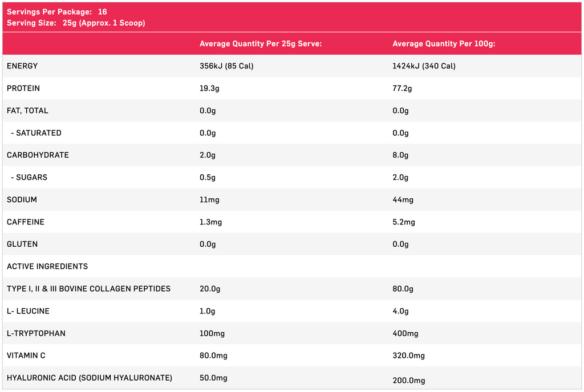Select the SUGARS sub-row label
Viewport: 584px width, 392px height.
(x=31, y=177)
